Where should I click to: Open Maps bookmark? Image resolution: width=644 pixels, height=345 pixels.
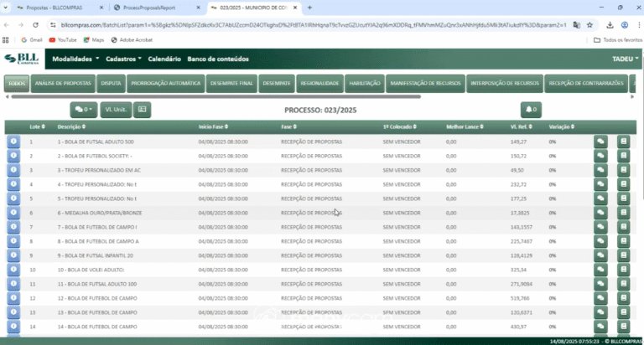coord(94,40)
